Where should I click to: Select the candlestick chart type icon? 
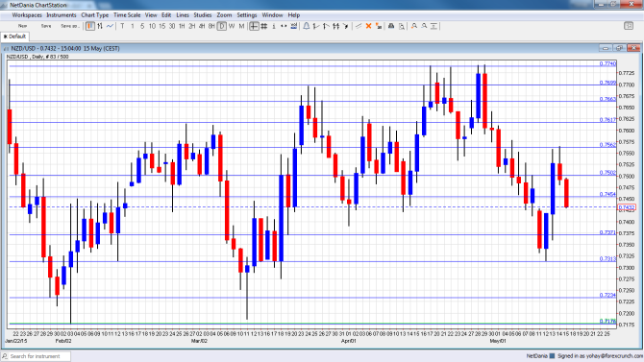point(90,26)
